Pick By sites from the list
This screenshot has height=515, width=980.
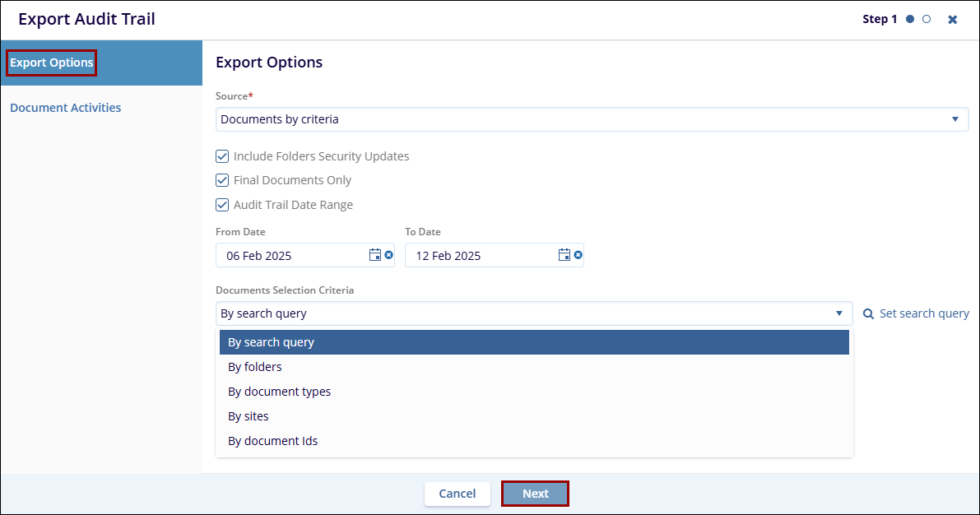(248, 416)
